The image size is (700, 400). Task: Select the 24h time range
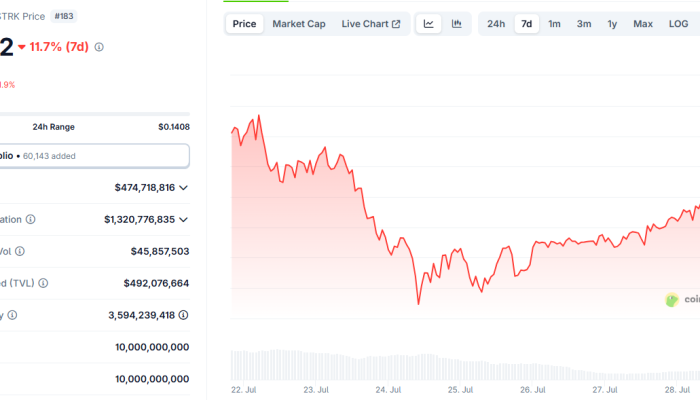496,24
